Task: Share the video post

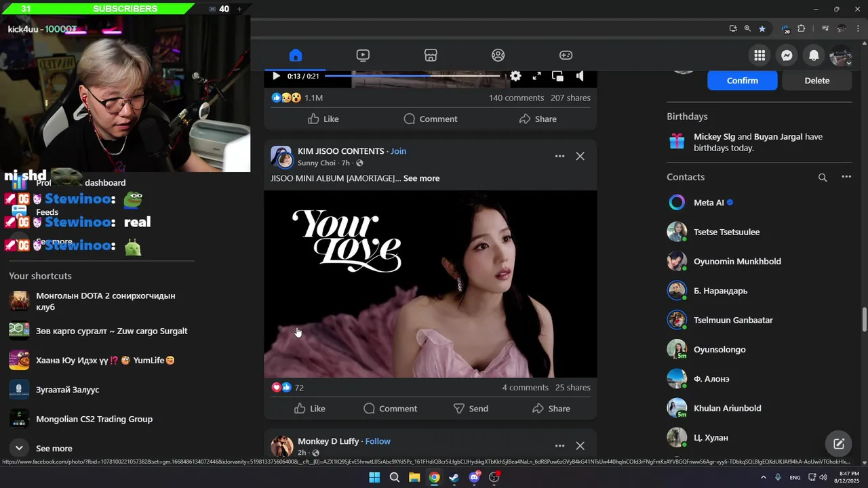Action: (x=538, y=119)
